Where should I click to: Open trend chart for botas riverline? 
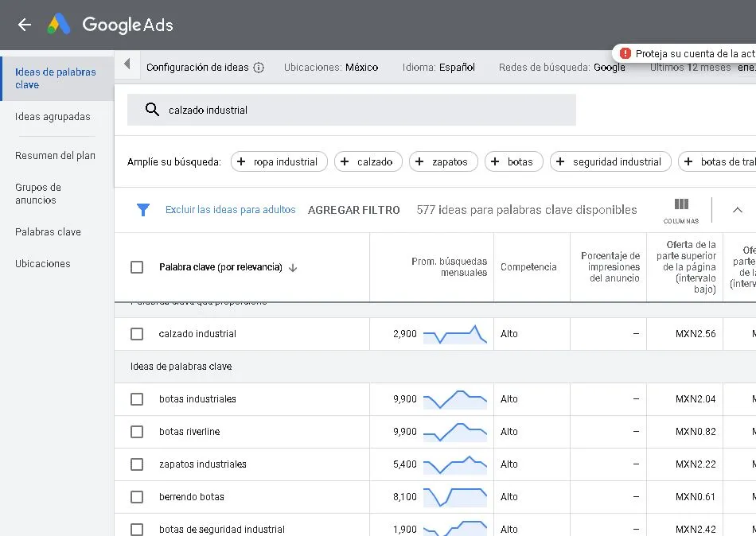pyautogui.click(x=454, y=431)
